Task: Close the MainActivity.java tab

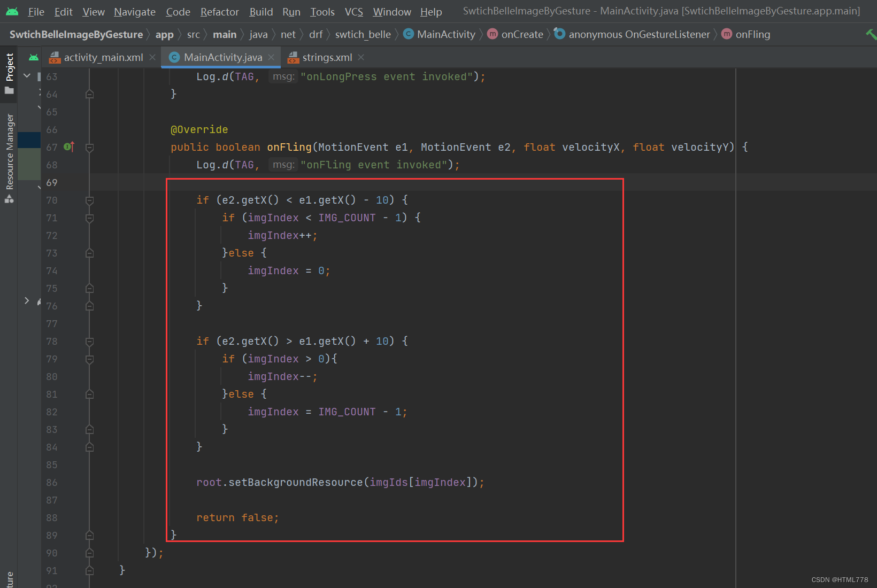Action: point(271,57)
